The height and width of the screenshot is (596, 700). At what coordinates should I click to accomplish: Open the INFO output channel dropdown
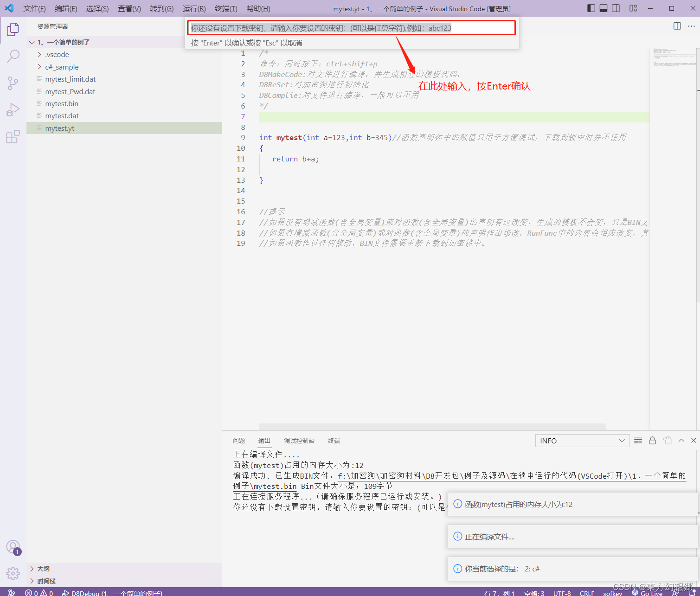pos(582,441)
